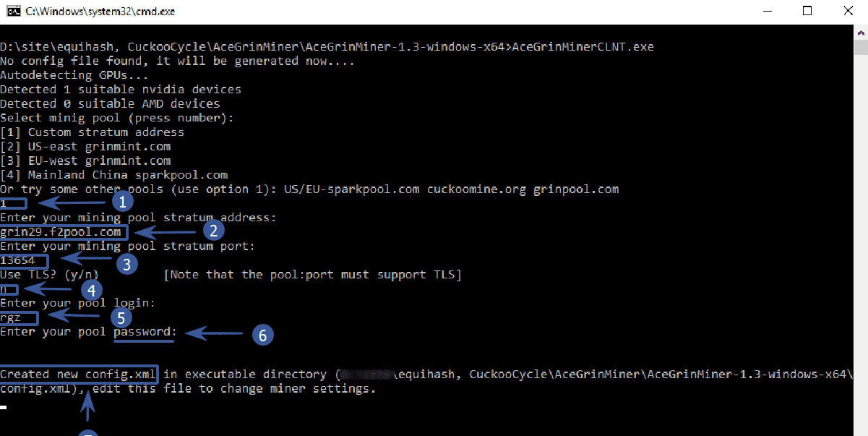868x436 pixels.
Task: Click the cmd.exe icon in title bar
Action: pos(12,11)
